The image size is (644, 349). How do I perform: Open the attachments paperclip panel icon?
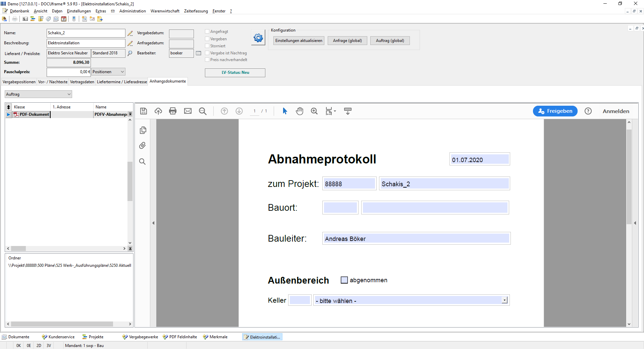(143, 146)
